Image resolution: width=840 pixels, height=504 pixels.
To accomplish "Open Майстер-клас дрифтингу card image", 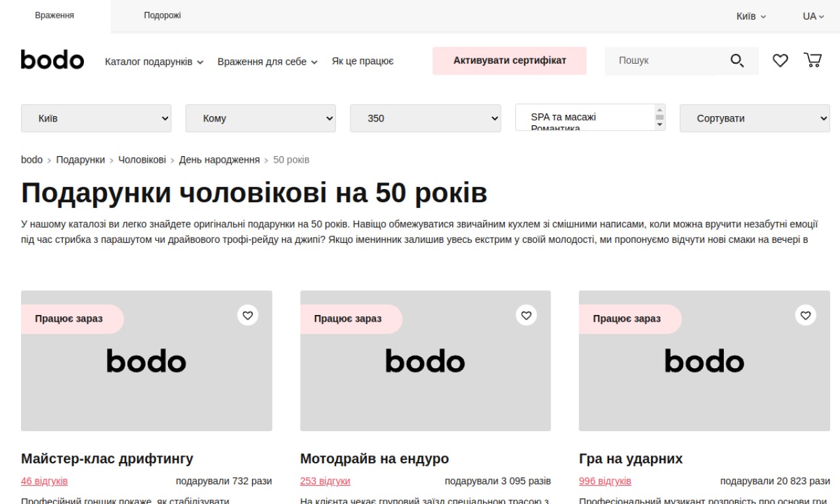I will 146,361.
